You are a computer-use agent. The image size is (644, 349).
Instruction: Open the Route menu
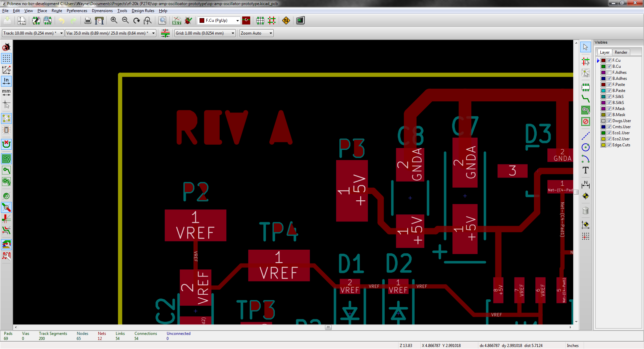point(57,11)
